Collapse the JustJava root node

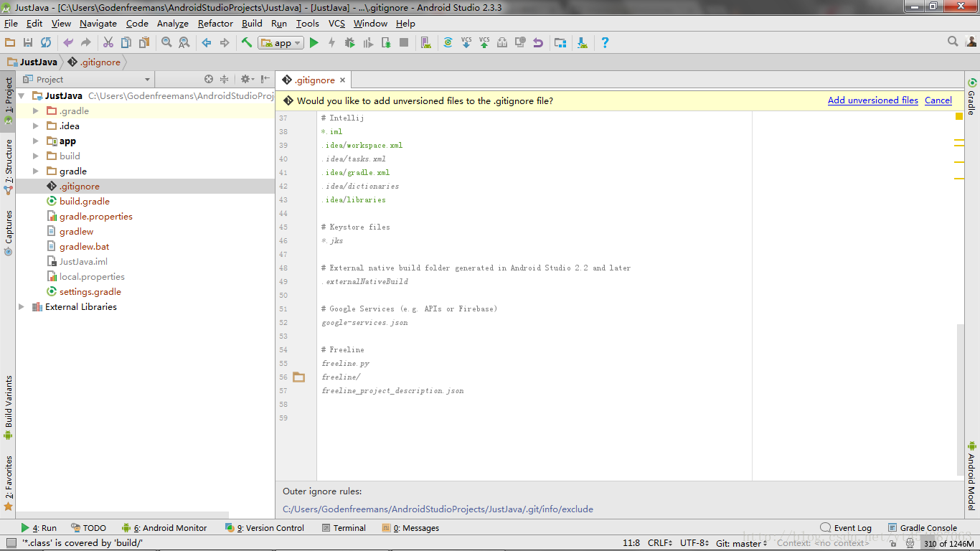tap(22, 96)
